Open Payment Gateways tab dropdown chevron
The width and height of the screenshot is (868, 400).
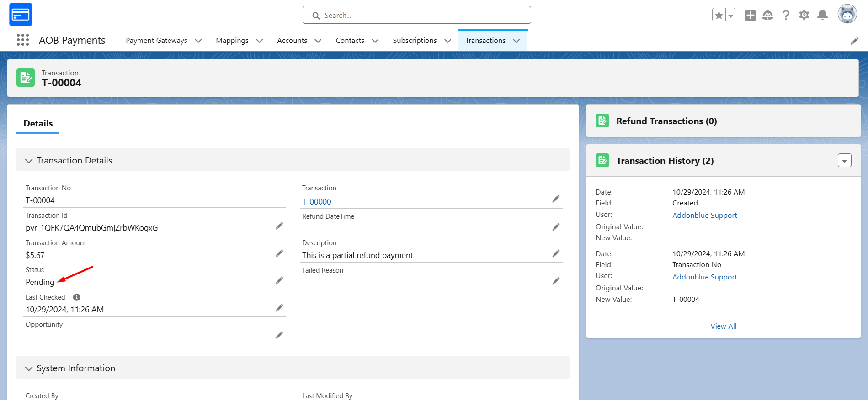[x=198, y=41]
